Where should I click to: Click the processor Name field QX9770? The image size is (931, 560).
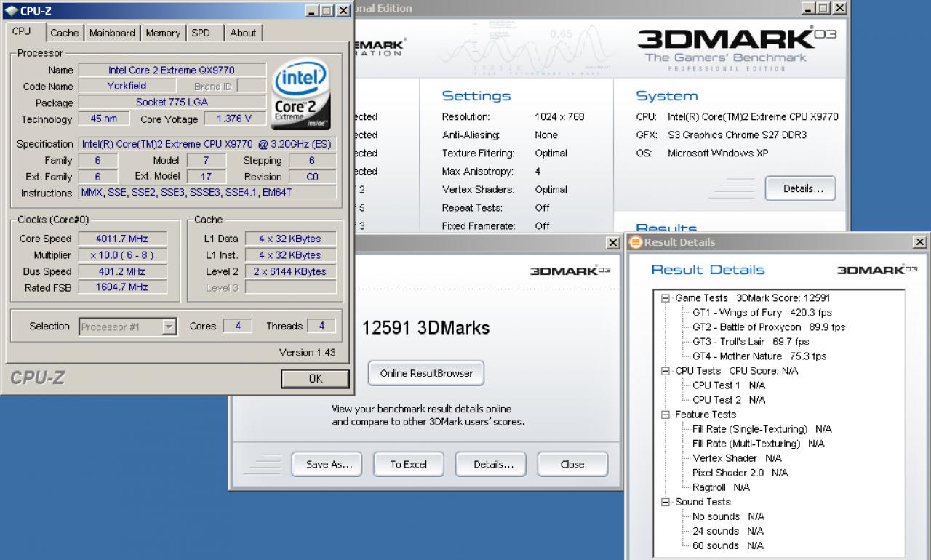[x=172, y=70]
